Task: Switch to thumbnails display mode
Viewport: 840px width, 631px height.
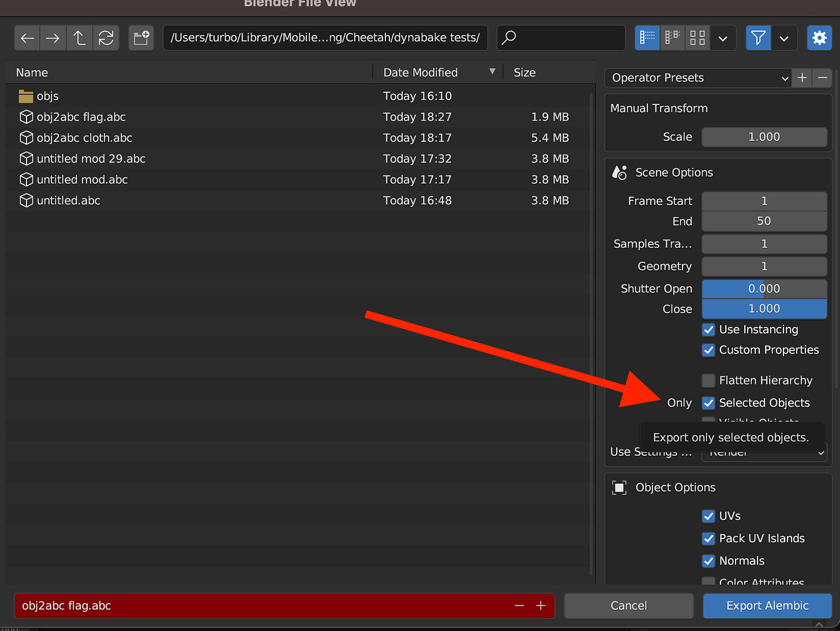Action: pyautogui.click(x=697, y=38)
